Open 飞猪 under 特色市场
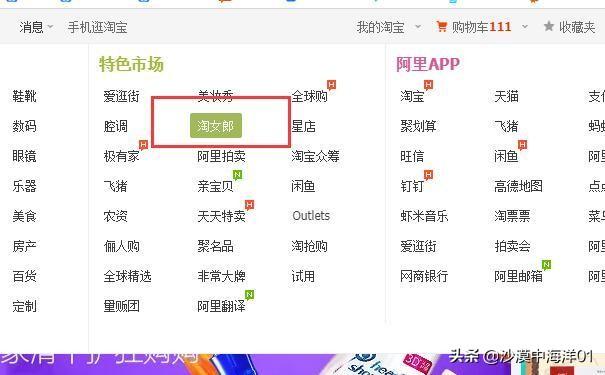605x375 pixels. click(115, 186)
